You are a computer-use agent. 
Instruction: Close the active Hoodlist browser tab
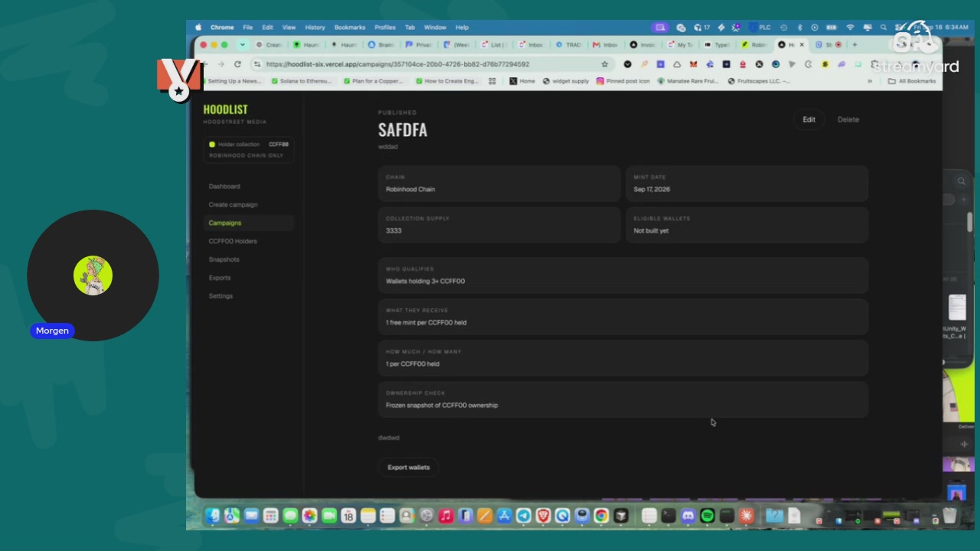[802, 44]
